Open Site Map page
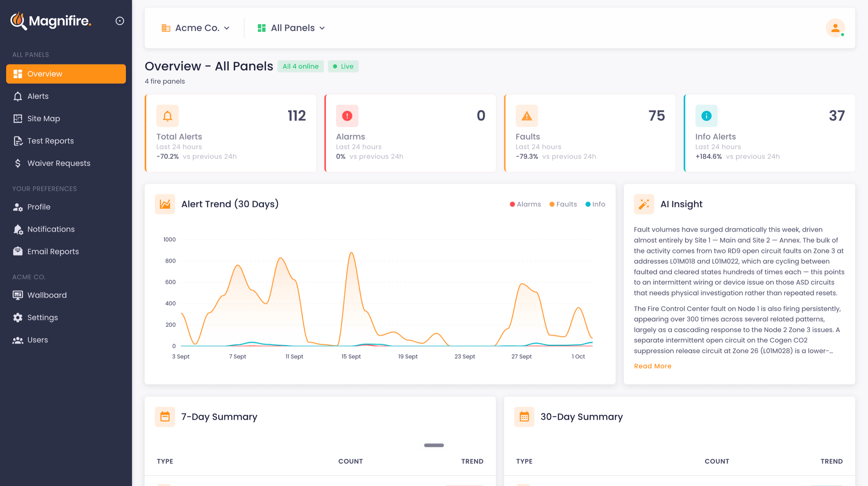Image resolution: width=868 pixels, height=486 pixels. [x=66, y=119]
